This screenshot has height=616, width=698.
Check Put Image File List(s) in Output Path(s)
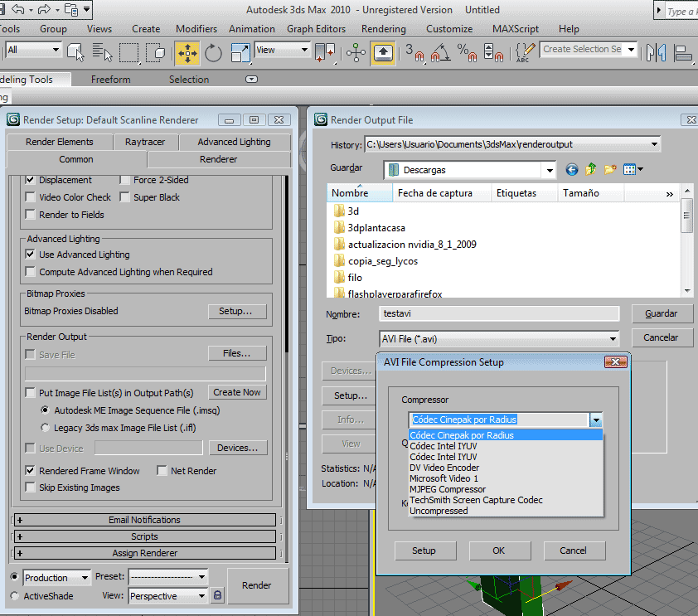[x=30, y=393]
